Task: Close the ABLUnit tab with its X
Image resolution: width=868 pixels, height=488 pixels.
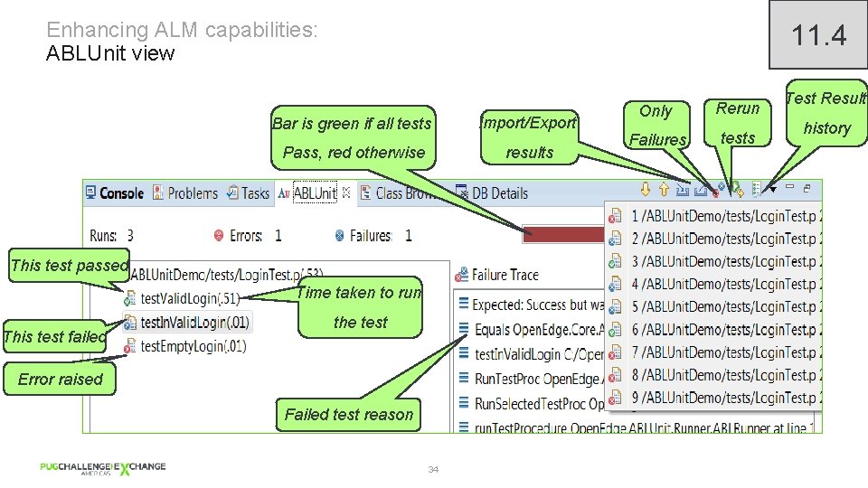Action: pyautogui.click(x=346, y=192)
